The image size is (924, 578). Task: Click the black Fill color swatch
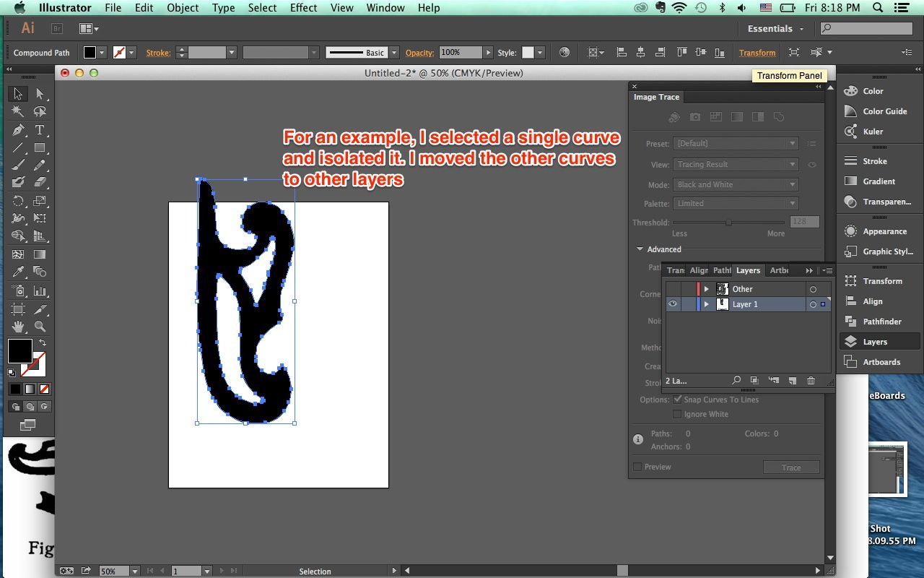(x=19, y=351)
